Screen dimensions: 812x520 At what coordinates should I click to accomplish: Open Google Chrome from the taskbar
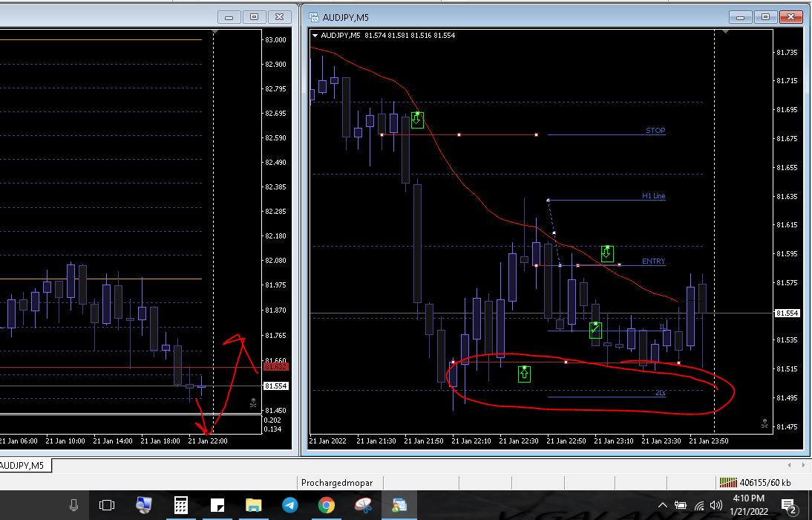coord(327,505)
